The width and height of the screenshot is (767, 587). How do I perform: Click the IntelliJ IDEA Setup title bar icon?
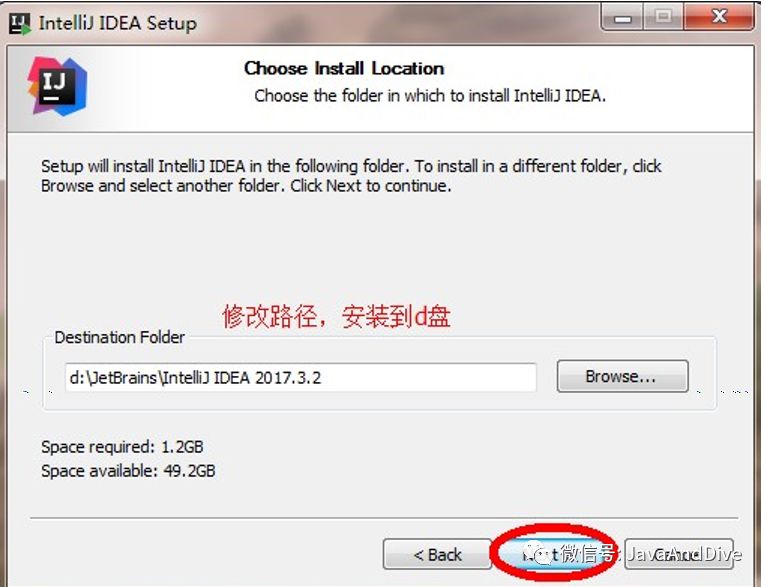pos(20,23)
